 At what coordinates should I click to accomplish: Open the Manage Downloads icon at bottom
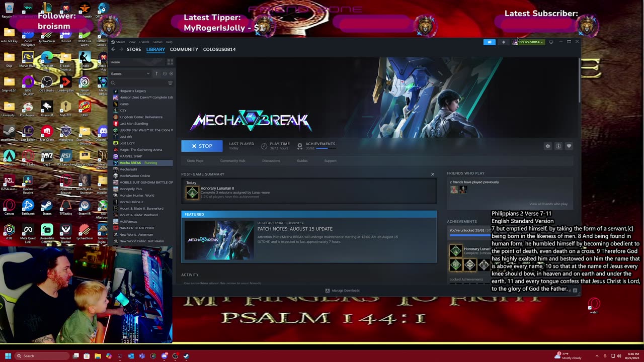point(328,290)
